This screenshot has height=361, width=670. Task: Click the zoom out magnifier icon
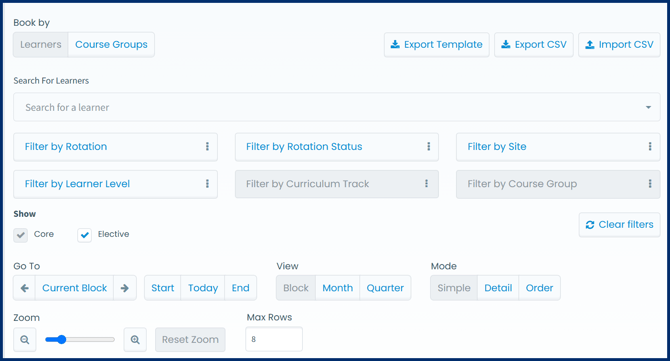(x=25, y=340)
